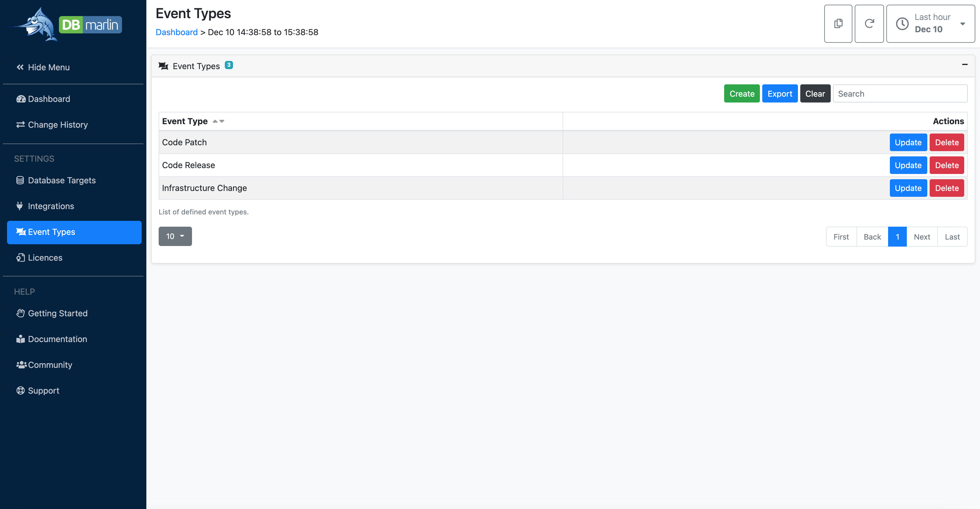This screenshot has width=980, height=509.
Task: Select Dashboard in the sidebar menu
Action: (x=49, y=99)
